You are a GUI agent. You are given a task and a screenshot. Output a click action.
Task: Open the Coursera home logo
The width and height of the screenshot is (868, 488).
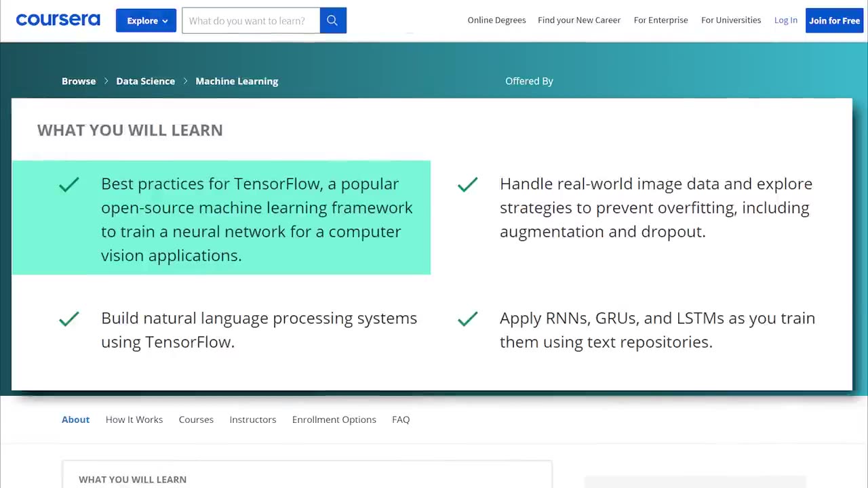pos(58,20)
